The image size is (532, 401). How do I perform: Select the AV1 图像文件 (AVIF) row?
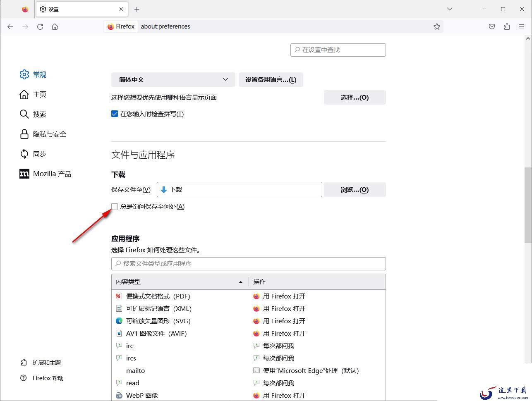249,333
